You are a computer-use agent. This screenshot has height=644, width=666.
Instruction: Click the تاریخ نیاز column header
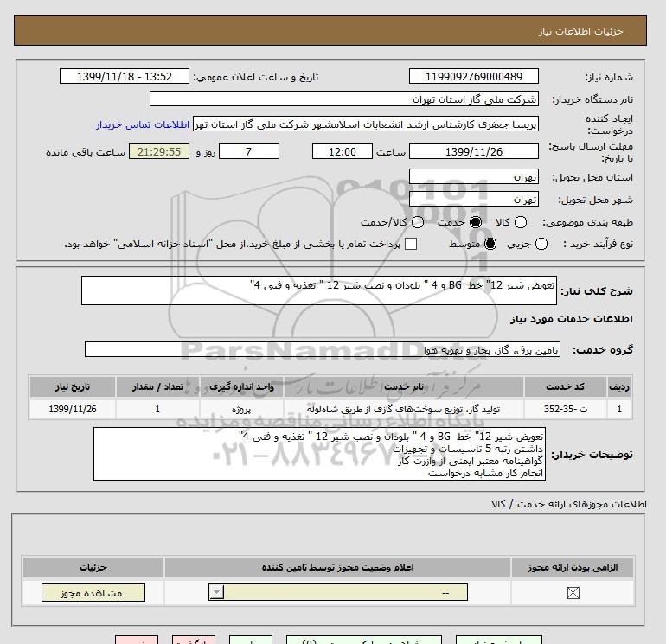click(73, 386)
